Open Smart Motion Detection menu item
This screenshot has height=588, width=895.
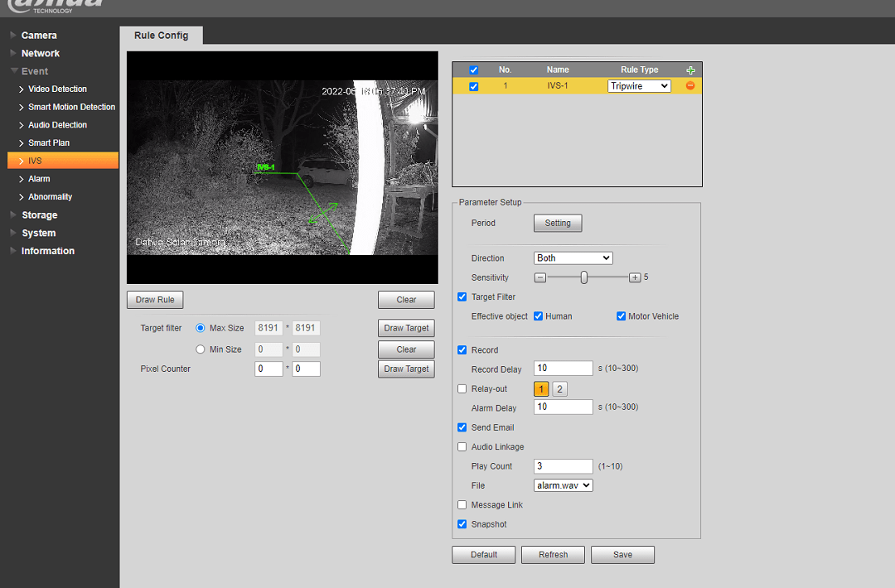click(x=71, y=107)
